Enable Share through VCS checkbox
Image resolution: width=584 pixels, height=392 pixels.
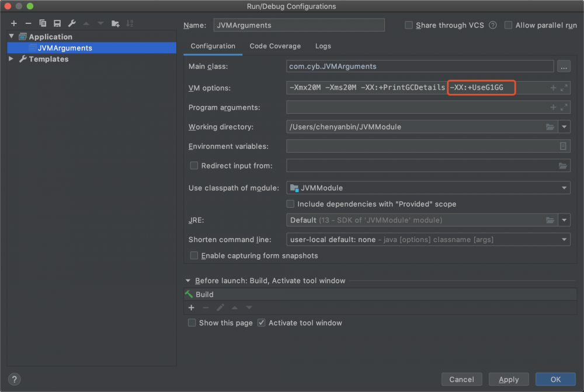pyautogui.click(x=409, y=25)
